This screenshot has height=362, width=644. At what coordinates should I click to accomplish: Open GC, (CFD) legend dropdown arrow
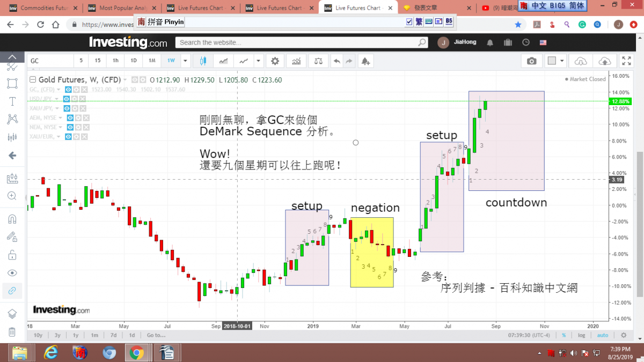tap(58, 90)
